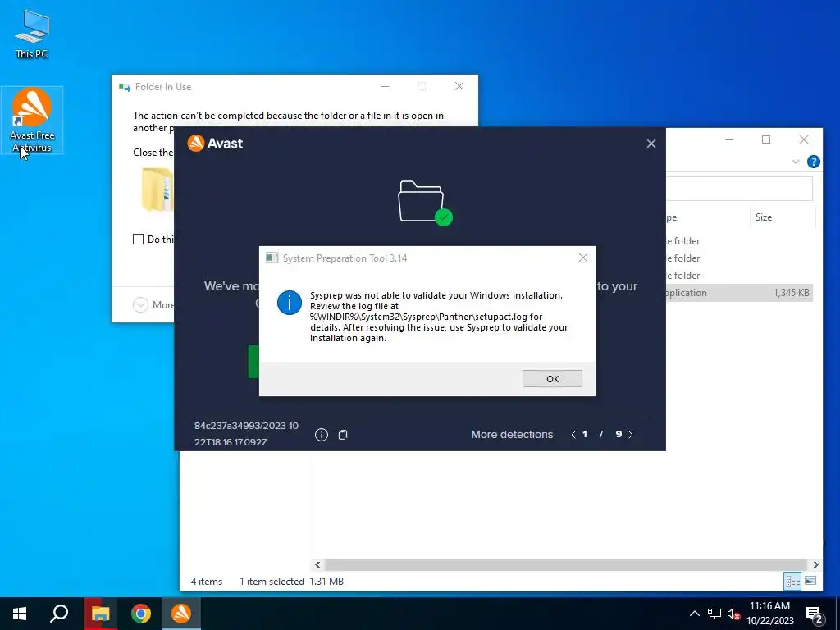
Task: Open File Explorer from the taskbar
Action: [100, 614]
